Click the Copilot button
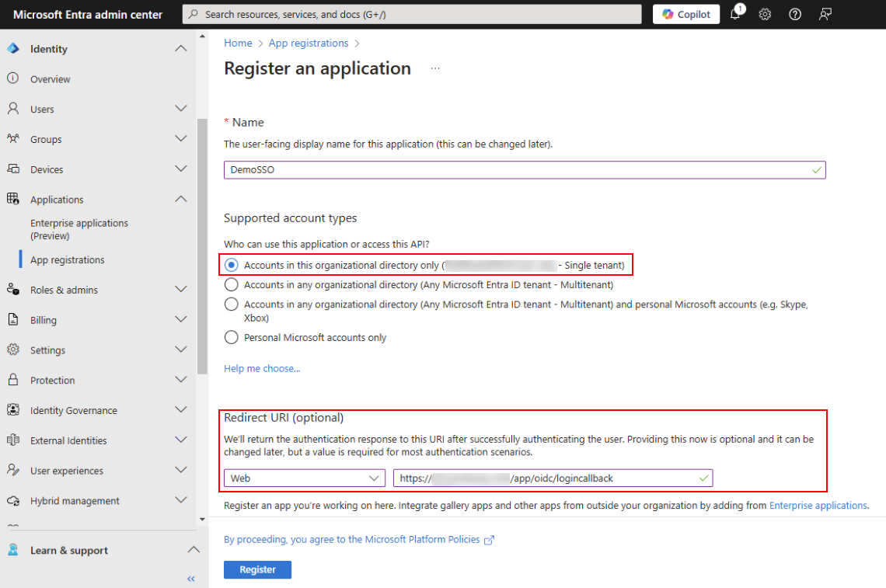This screenshot has width=886, height=588. point(686,14)
